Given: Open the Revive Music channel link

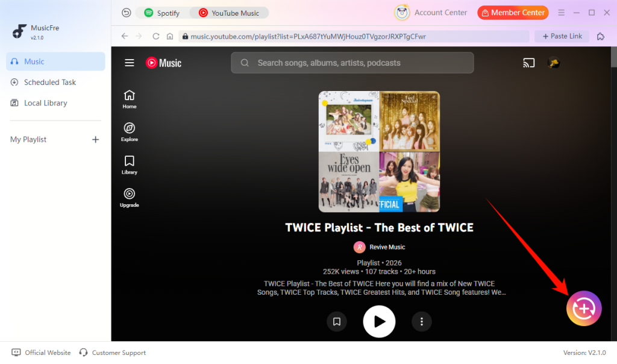Looking at the screenshot, I should [x=387, y=247].
